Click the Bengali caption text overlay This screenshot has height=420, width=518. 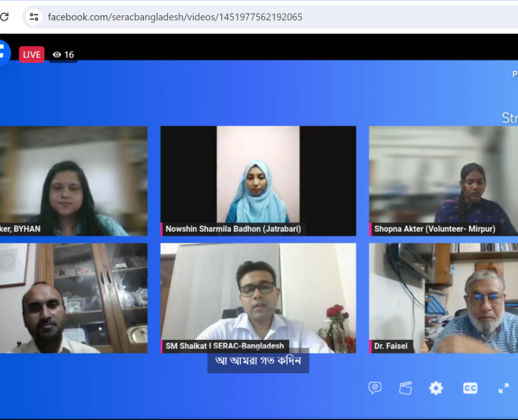point(259,360)
